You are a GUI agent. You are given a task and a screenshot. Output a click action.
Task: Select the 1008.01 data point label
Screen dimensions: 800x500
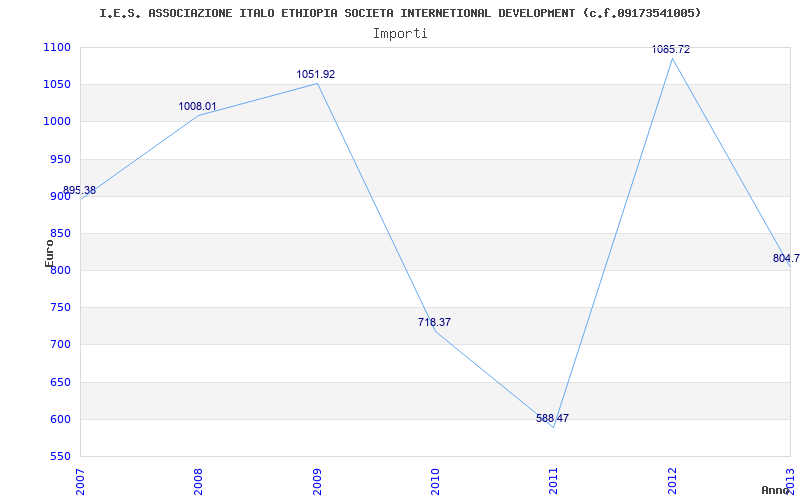pos(197,107)
